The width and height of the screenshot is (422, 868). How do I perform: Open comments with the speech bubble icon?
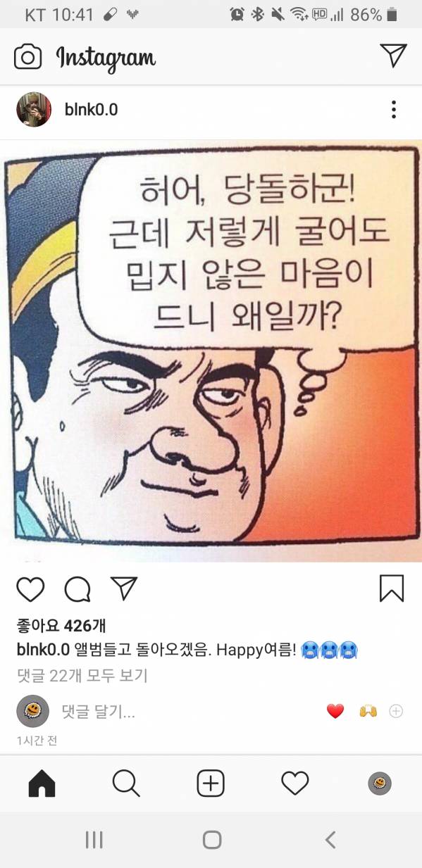(77, 589)
